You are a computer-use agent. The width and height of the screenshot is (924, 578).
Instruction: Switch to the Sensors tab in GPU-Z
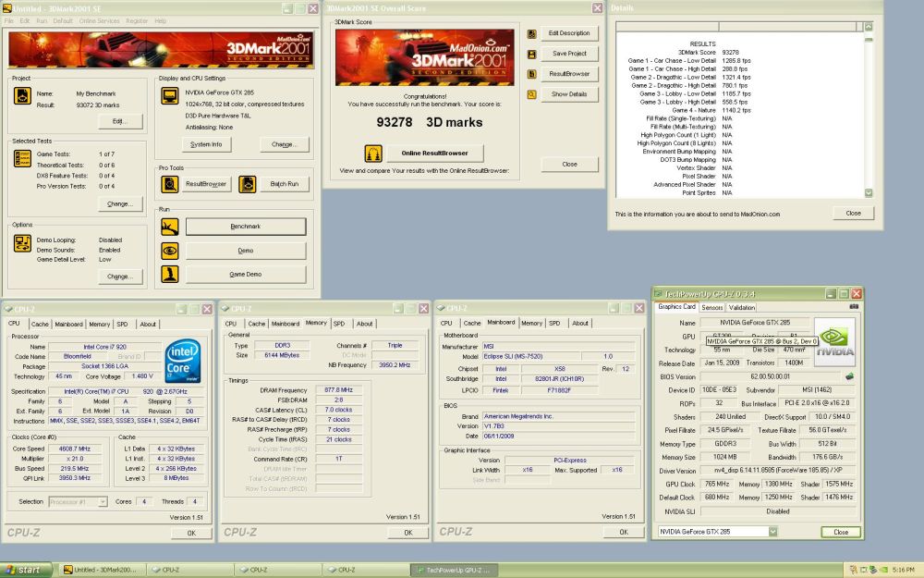[711, 307]
